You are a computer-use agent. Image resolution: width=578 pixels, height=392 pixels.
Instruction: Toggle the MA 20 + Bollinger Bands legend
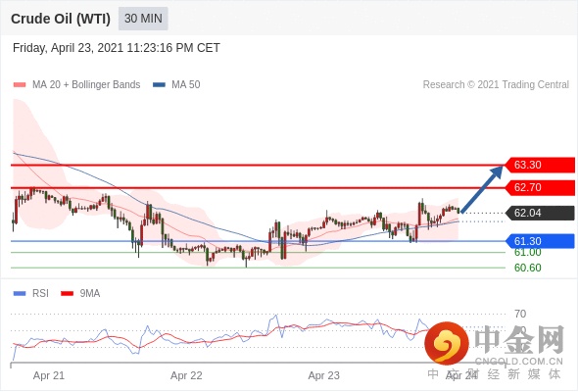76,85
